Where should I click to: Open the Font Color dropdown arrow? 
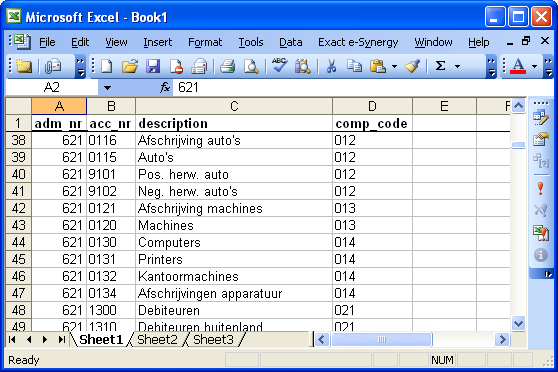[534, 66]
